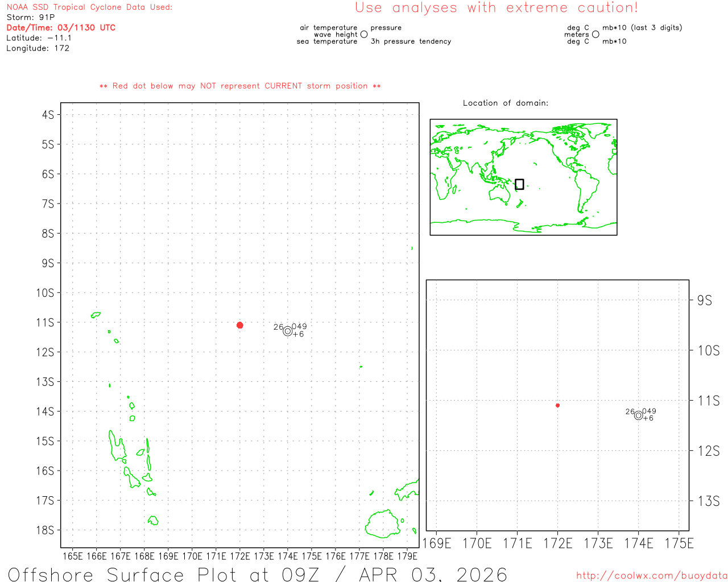Click the red storm dot on the main map
The width and height of the screenshot is (728, 582).
[x=240, y=325]
